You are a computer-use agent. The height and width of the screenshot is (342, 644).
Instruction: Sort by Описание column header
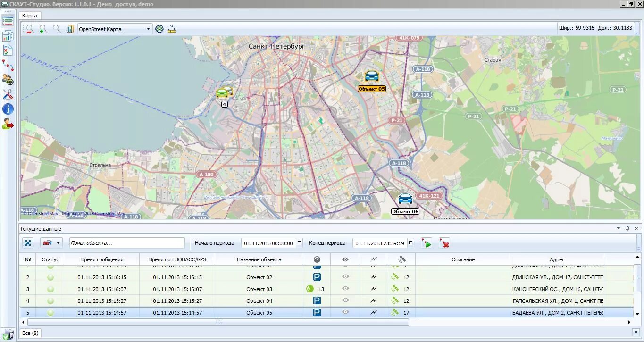click(463, 259)
